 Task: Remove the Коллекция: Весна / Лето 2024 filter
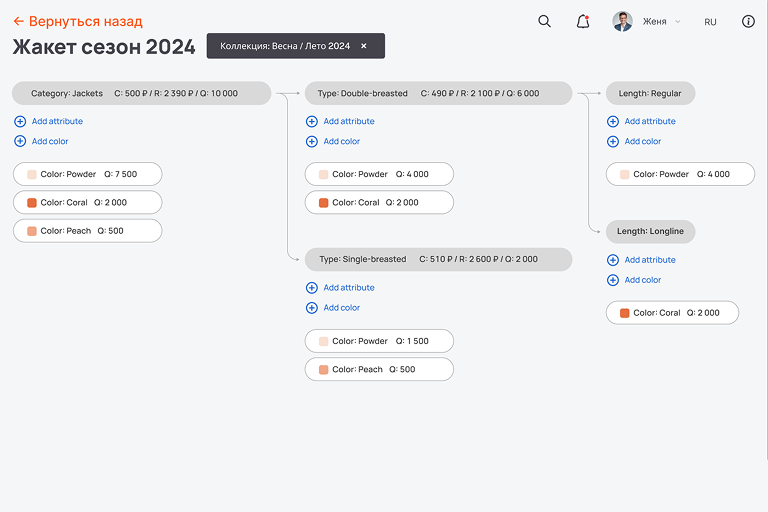point(364,46)
